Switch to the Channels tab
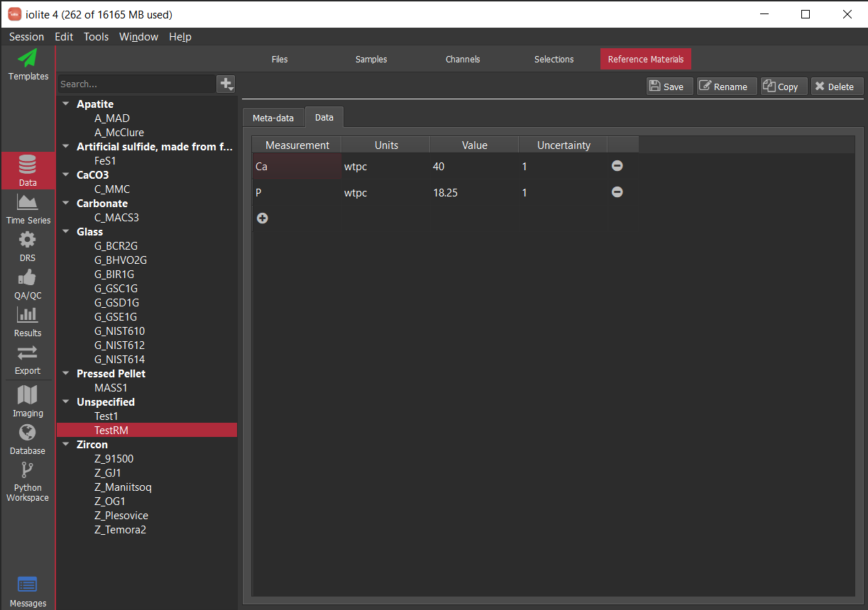Screen dimensions: 868x610 click(x=463, y=59)
